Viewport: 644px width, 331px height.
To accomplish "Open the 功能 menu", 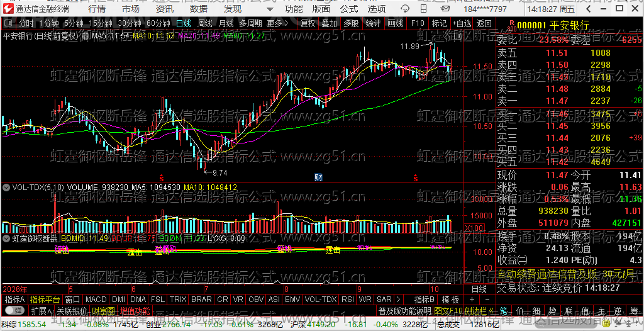I will point(294,9).
